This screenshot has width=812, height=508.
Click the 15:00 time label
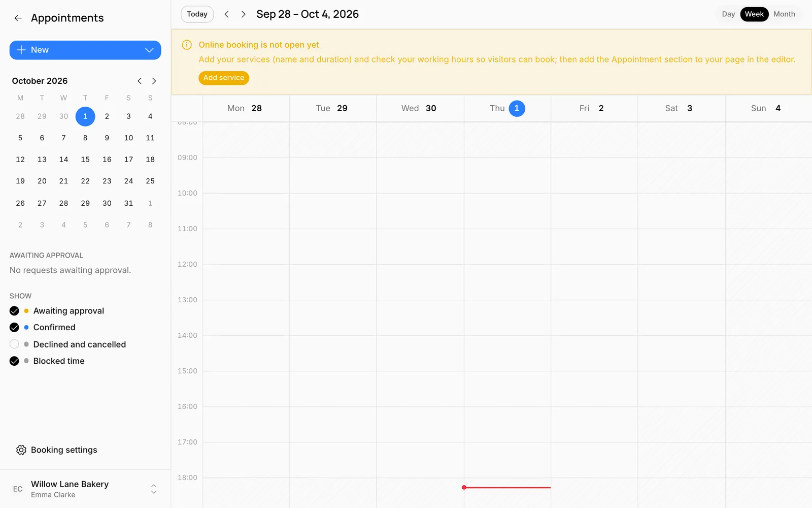pyautogui.click(x=187, y=371)
